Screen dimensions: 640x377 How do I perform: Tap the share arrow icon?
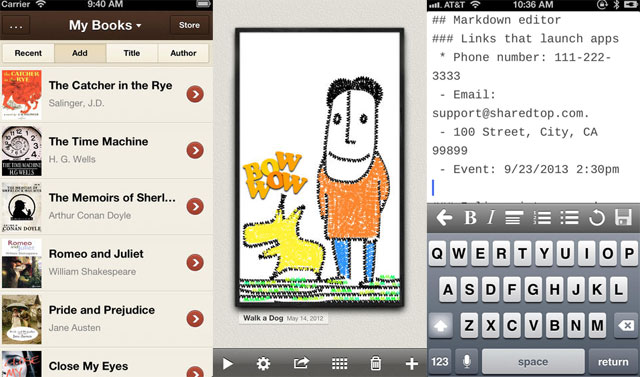[x=301, y=363]
